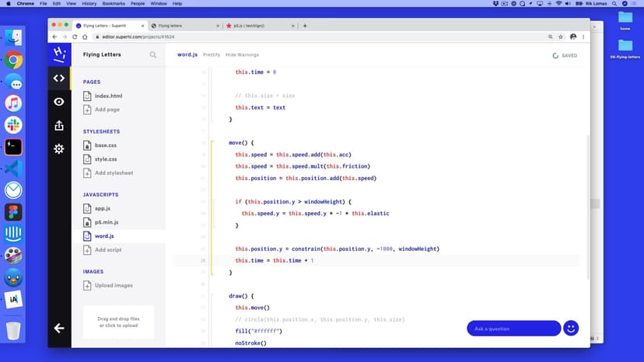Click Hide Warnings in editor toolbar

point(242,55)
